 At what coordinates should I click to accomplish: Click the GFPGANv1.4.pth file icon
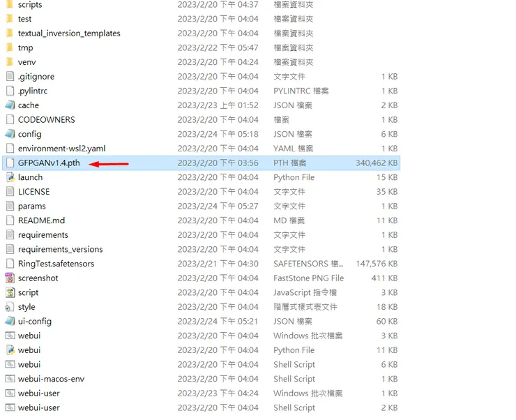[10, 163]
